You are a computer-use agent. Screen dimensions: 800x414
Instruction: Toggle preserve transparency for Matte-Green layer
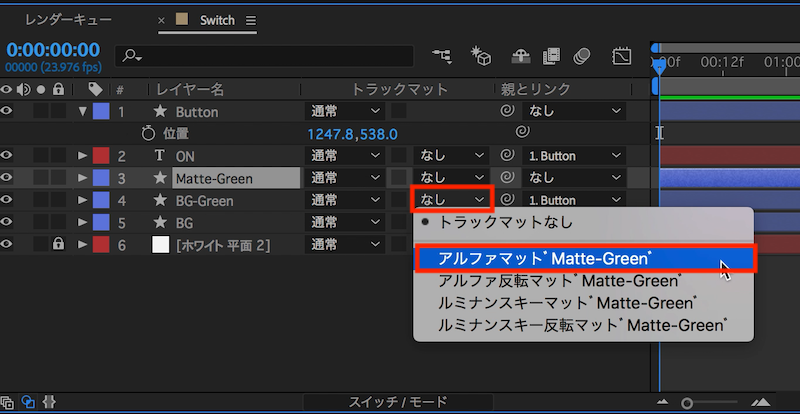[398, 178]
